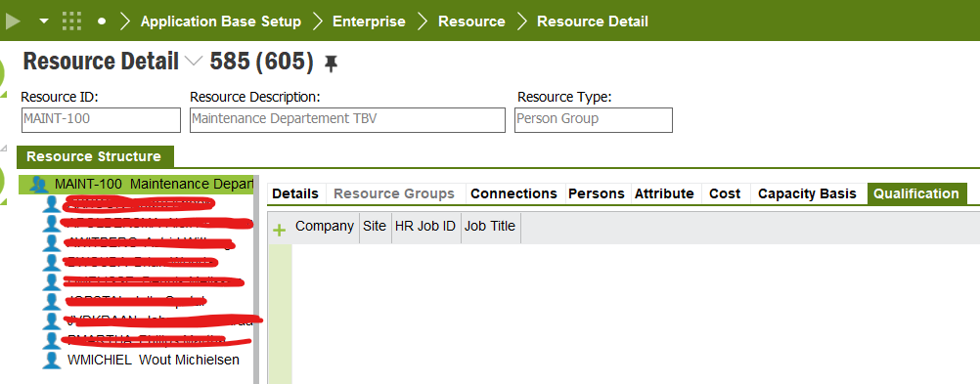The width and height of the screenshot is (980, 384).
Task: Open the Persons tab
Action: pos(597,193)
